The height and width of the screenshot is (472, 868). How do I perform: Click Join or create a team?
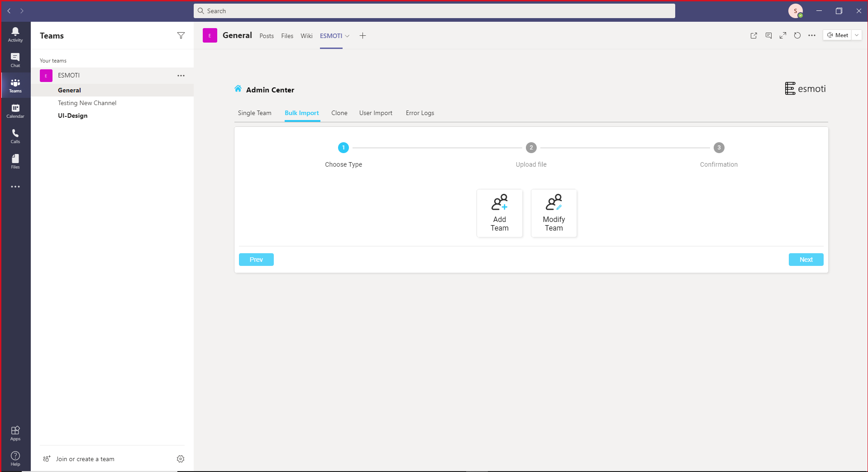pos(79,459)
